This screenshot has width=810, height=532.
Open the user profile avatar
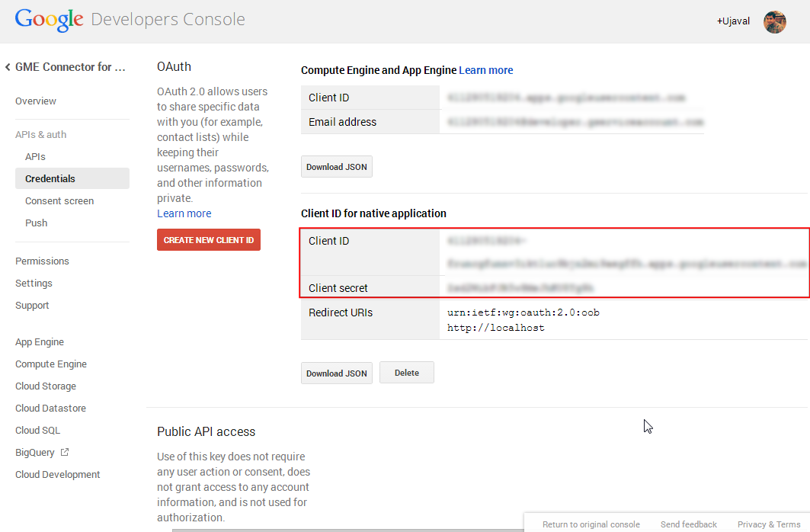click(x=774, y=21)
